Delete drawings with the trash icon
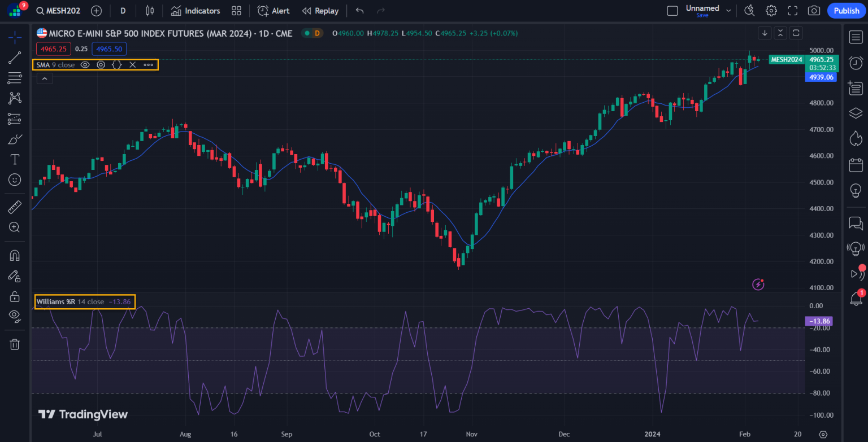This screenshot has height=442, width=868. pyautogui.click(x=15, y=344)
